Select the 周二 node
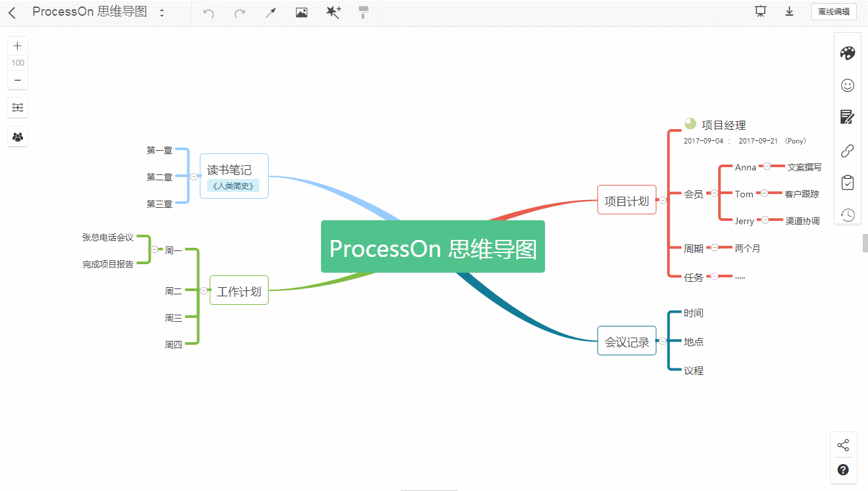The width and height of the screenshot is (868, 491). click(174, 291)
